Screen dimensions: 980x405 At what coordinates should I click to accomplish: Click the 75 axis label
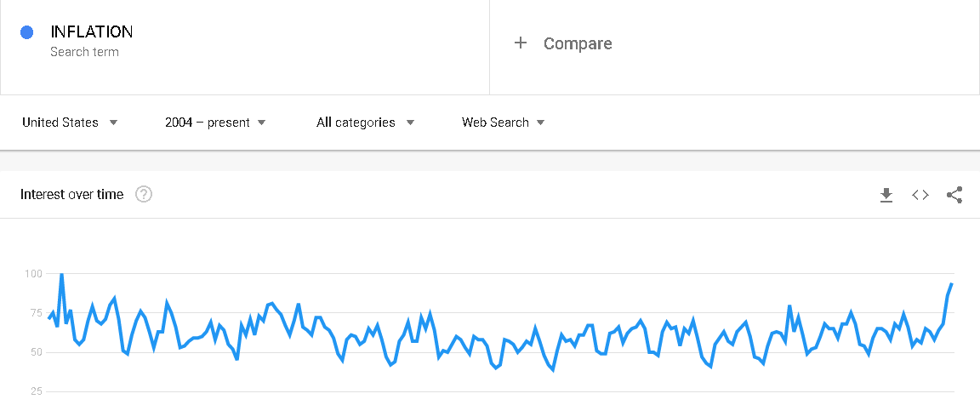35,312
